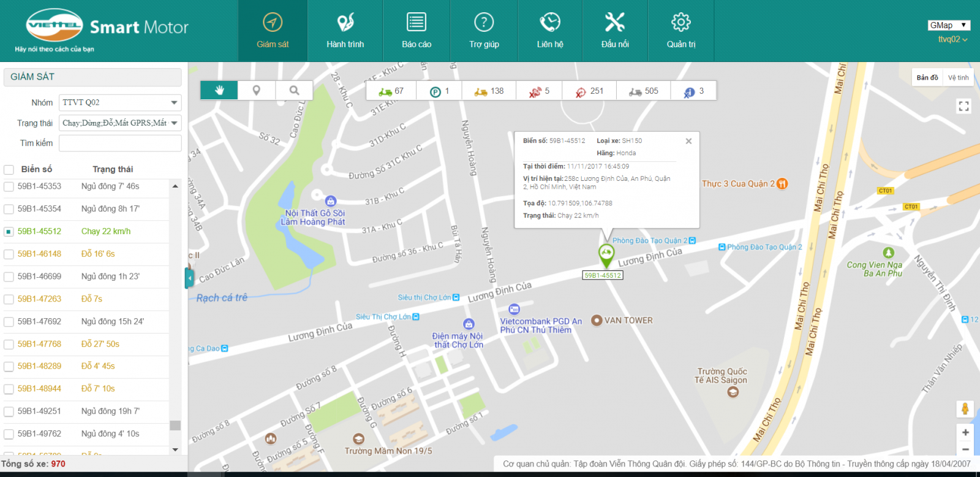Toggle fullscreen map view icon
The height and width of the screenshot is (477, 980).
coord(963,106)
